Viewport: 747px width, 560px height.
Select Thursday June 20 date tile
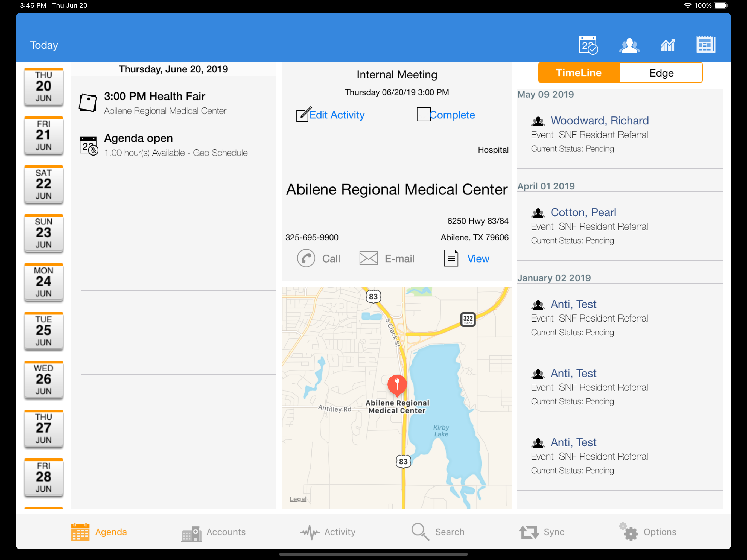(43, 87)
